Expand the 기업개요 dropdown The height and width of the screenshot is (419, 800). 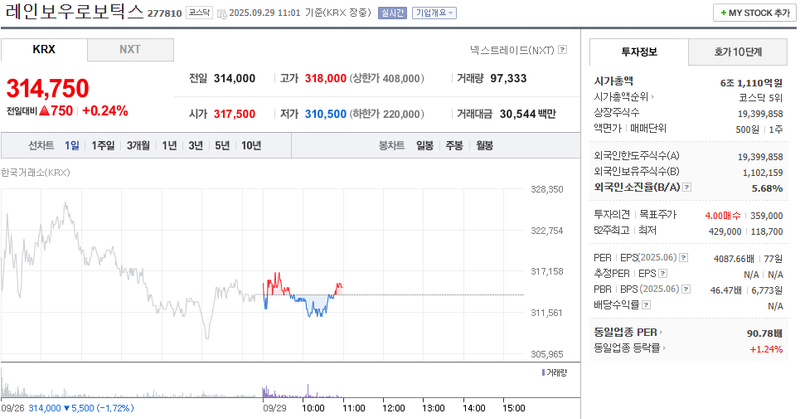[x=434, y=13]
